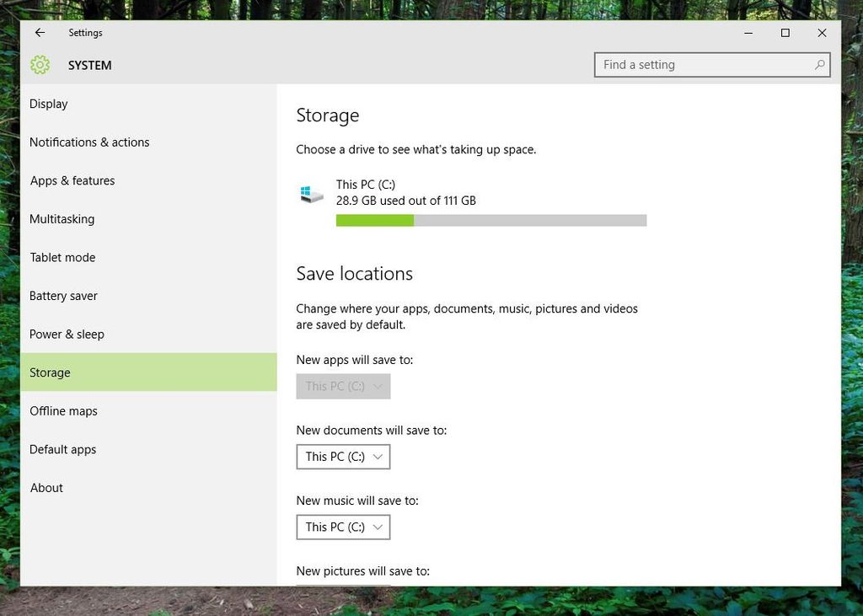The width and height of the screenshot is (863, 616).
Task: Minimize the Settings window
Action: point(748,33)
